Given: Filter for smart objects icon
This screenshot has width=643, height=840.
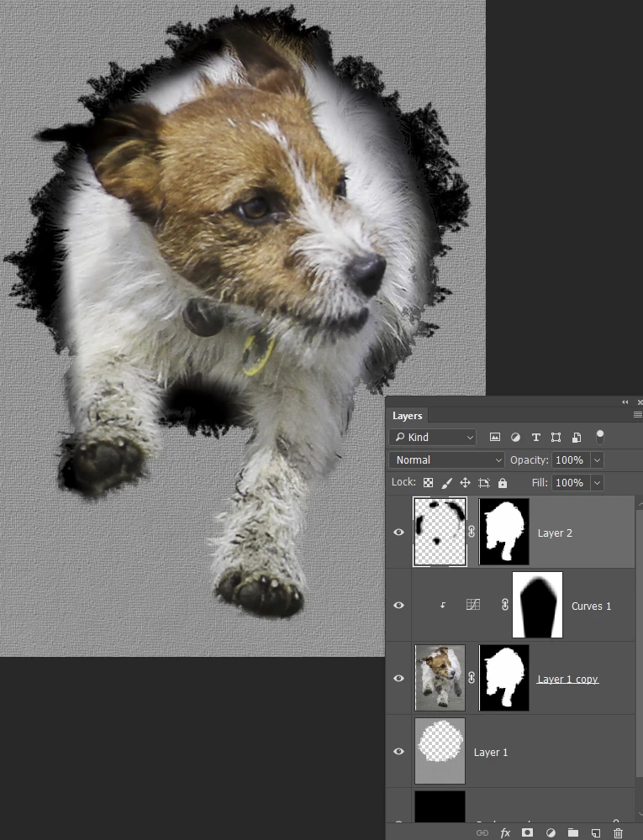Looking at the screenshot, I should coord(577,437).
